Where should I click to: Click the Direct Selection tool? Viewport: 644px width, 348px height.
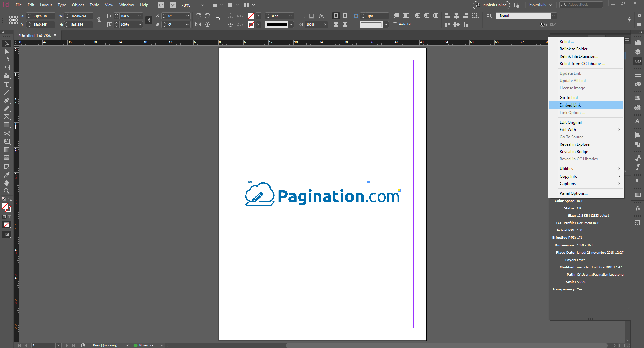tap(6, 51)
